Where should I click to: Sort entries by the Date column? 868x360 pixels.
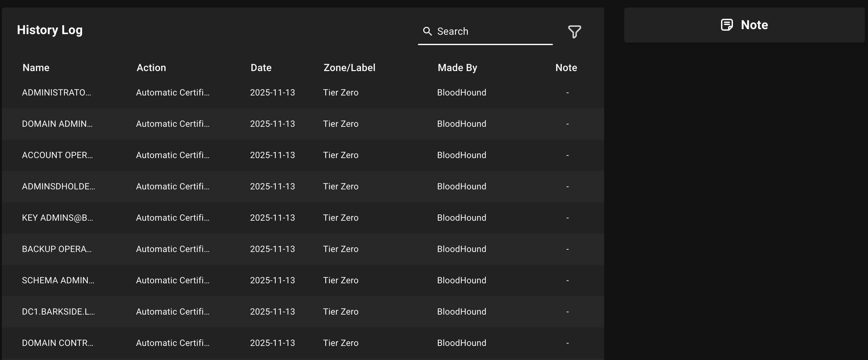(261, 67)
